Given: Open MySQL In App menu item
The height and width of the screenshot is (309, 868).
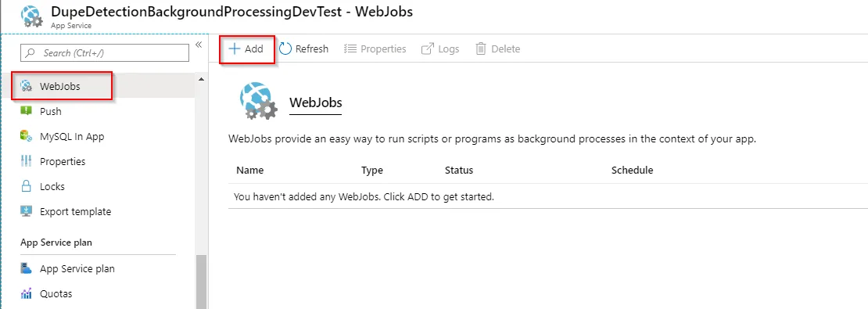Looking at the screenshot, I should coord(98,136).
